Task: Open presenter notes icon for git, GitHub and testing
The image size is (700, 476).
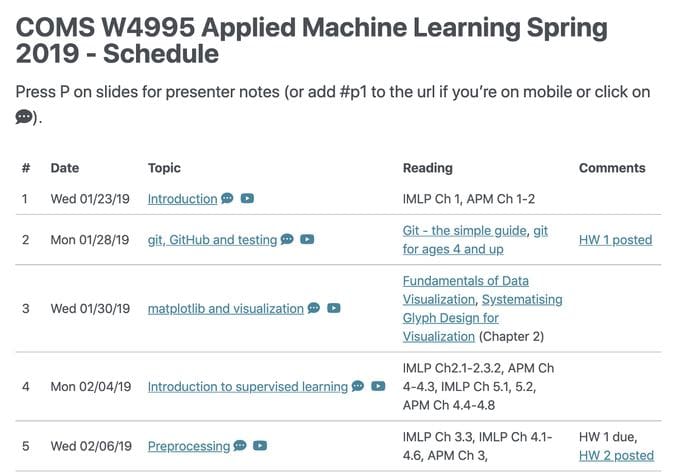Action: [x=287, y=239]
